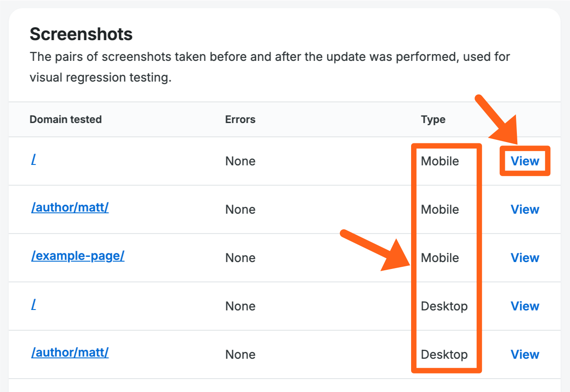
Task: Open the /example-page/ domain link
Action: pyautogui.click(x=78, y=256)
